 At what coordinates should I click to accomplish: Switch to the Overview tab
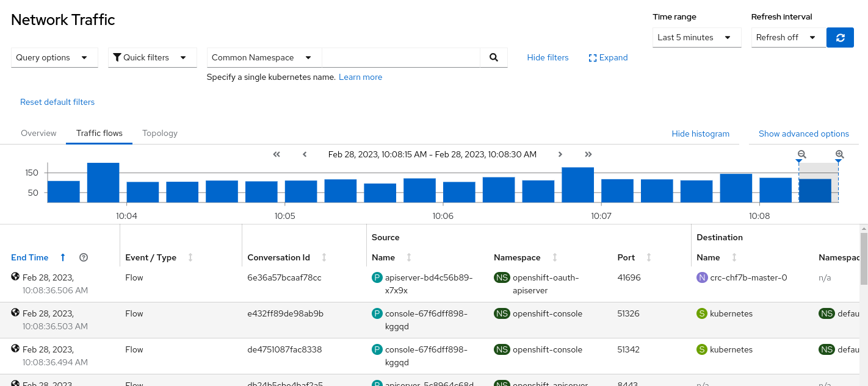pos(38,133)
